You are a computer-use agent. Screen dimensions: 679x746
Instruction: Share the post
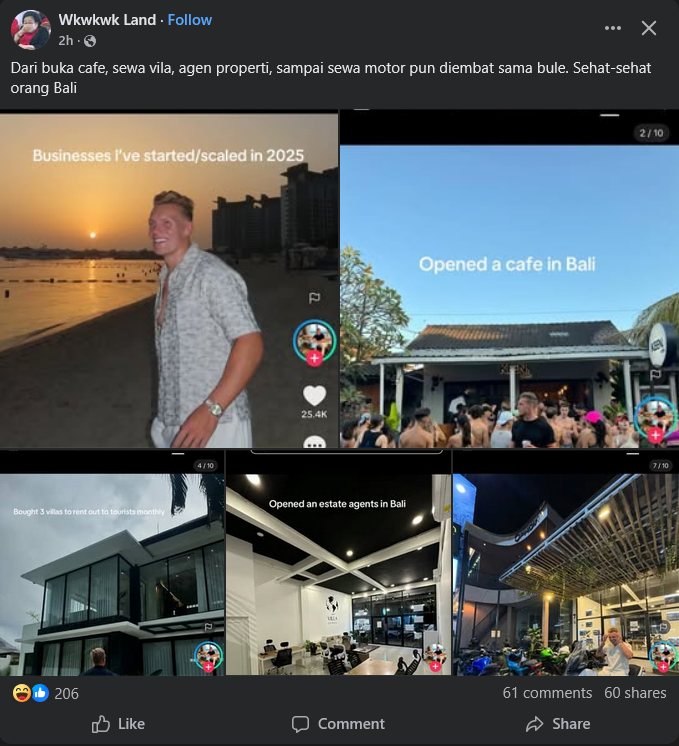(558, 724)
